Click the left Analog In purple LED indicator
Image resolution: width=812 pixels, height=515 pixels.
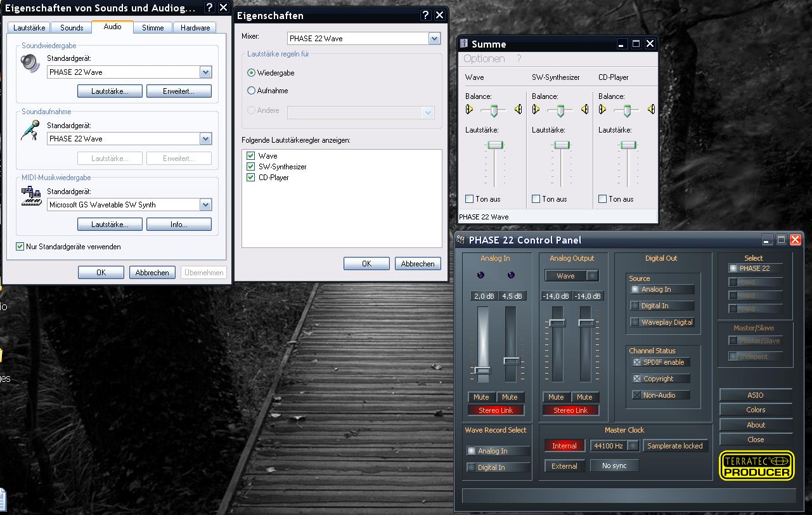coord(480,275)
